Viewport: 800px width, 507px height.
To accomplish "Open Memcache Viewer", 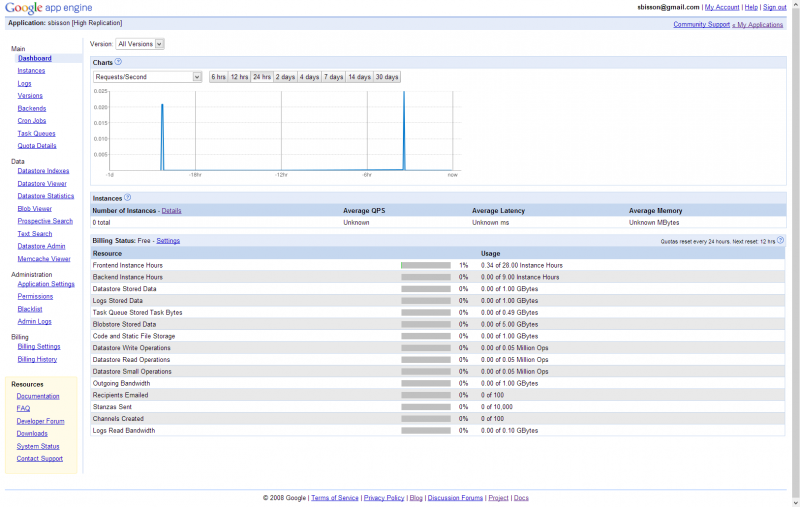I will pos(44,259).
